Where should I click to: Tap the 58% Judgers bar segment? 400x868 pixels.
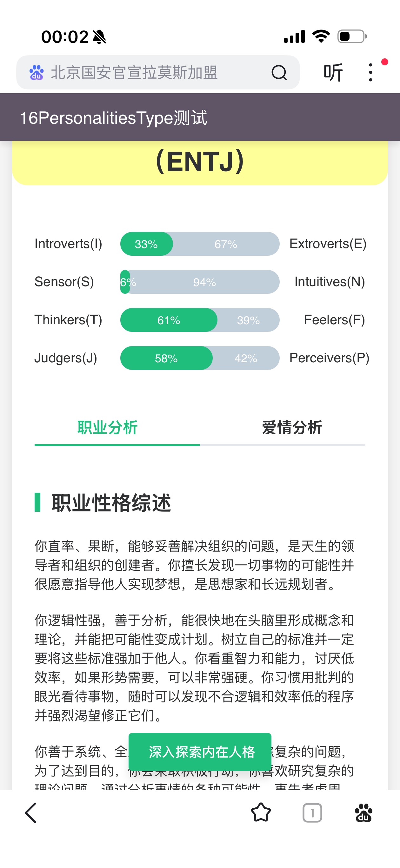pyautogui.click(x=166, y=358)
